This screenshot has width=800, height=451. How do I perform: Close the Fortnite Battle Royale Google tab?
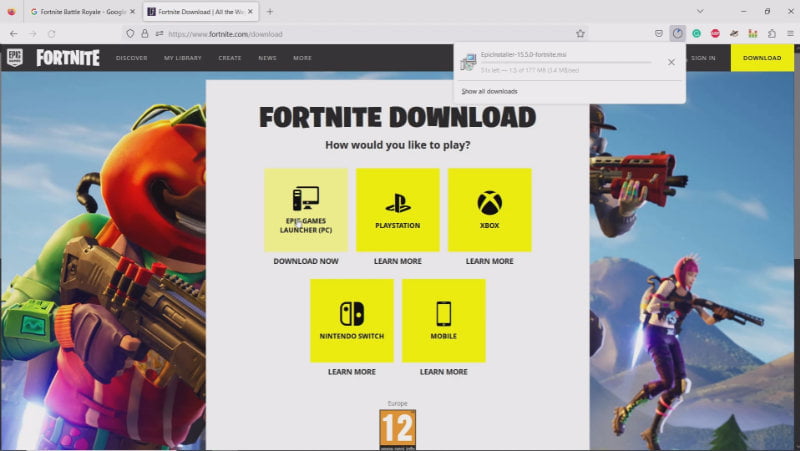[132, 11]
